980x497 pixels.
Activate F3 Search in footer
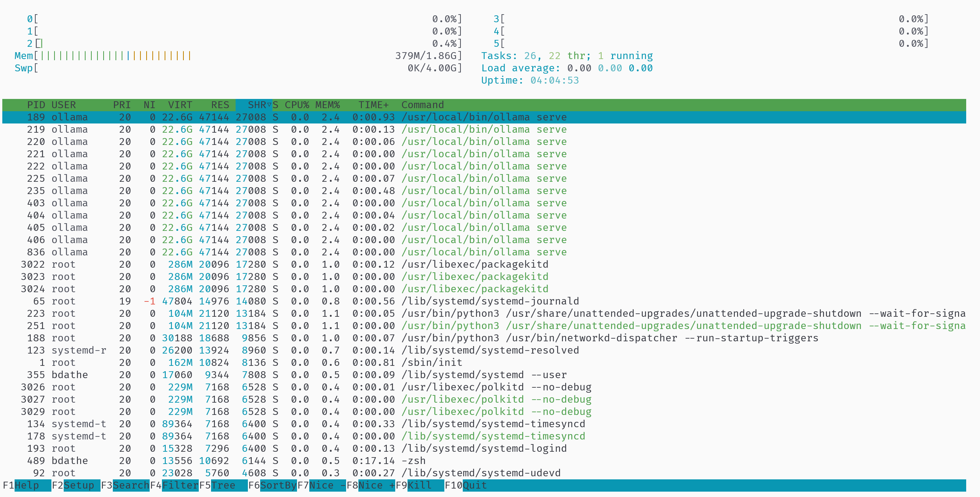125,485
